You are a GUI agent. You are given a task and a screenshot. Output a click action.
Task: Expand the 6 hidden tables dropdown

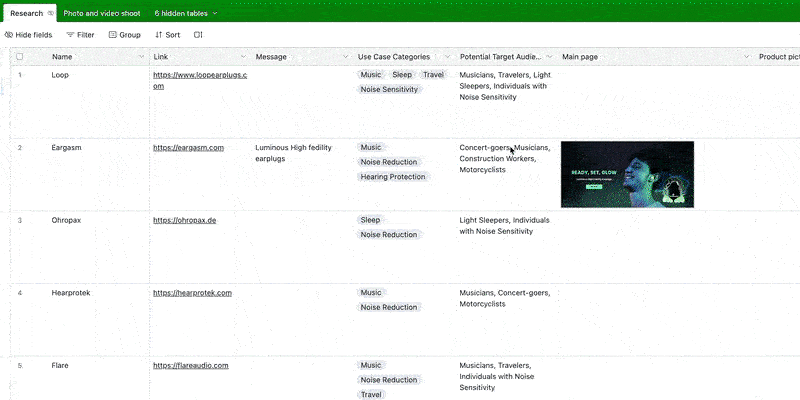(x=186, y=13)
